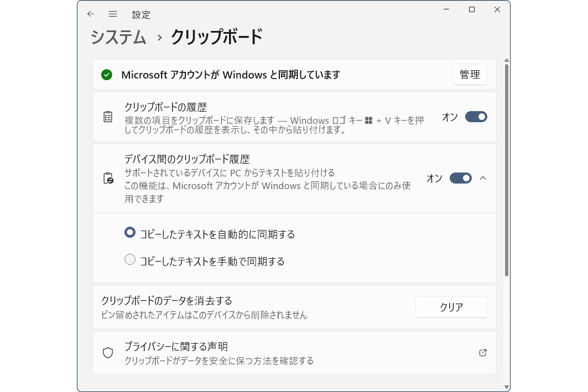This screenshot has width=588, height=392.
Task: Toggle off クリップボードの履歴
Action: click(x=477, y=117)
